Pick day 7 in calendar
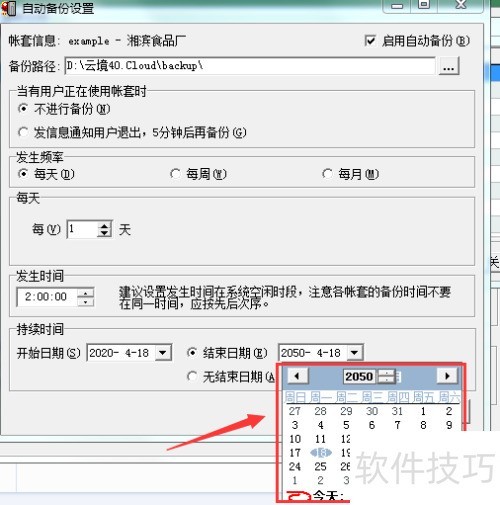Screen dimensions: 500x505 pos(397,425)
